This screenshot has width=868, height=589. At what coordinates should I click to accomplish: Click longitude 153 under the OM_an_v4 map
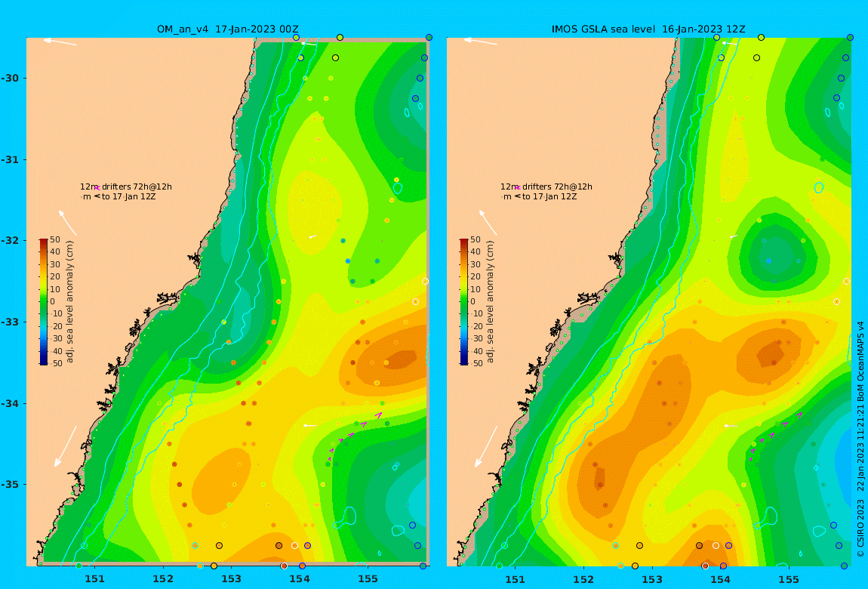click(x=232, y=579)
